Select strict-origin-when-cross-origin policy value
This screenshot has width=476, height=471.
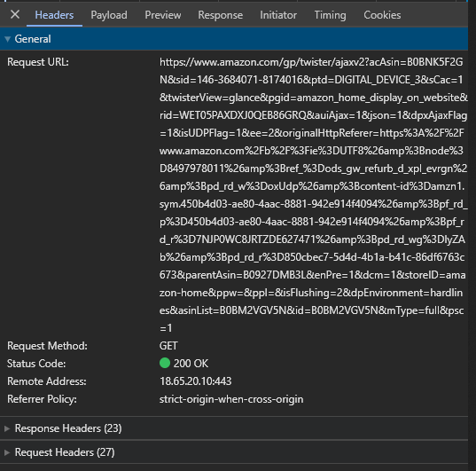point(231,399)
